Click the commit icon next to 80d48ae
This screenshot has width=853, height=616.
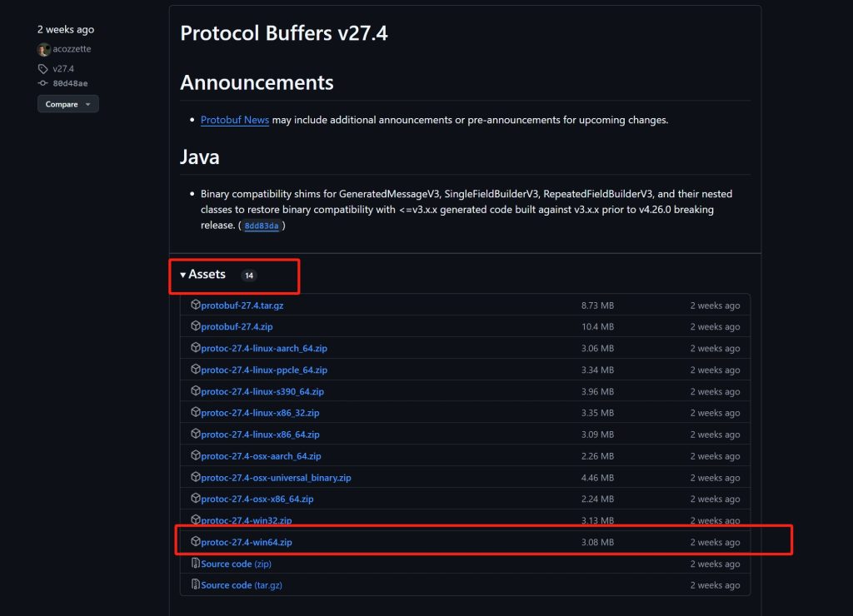click(42, 83)
